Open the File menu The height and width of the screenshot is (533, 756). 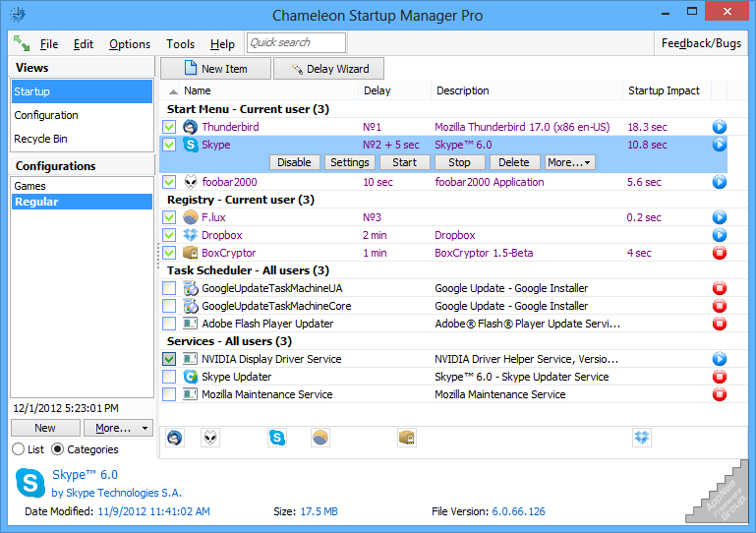[x=49, y=44]
